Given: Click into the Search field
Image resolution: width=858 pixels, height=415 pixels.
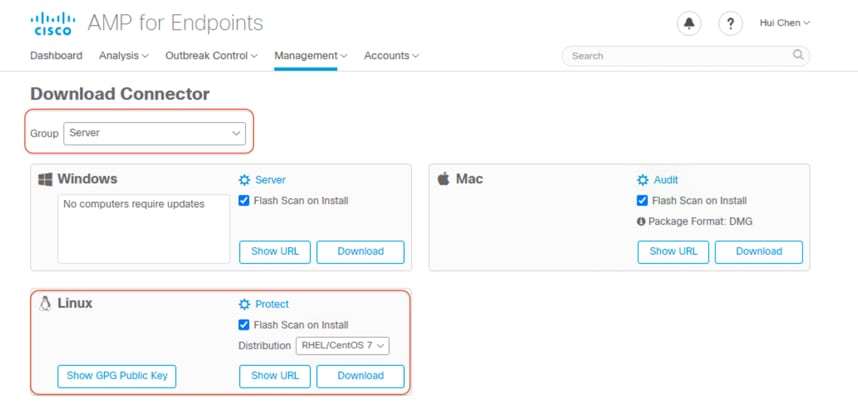Looking at the screenshot, I should [686, 56].
